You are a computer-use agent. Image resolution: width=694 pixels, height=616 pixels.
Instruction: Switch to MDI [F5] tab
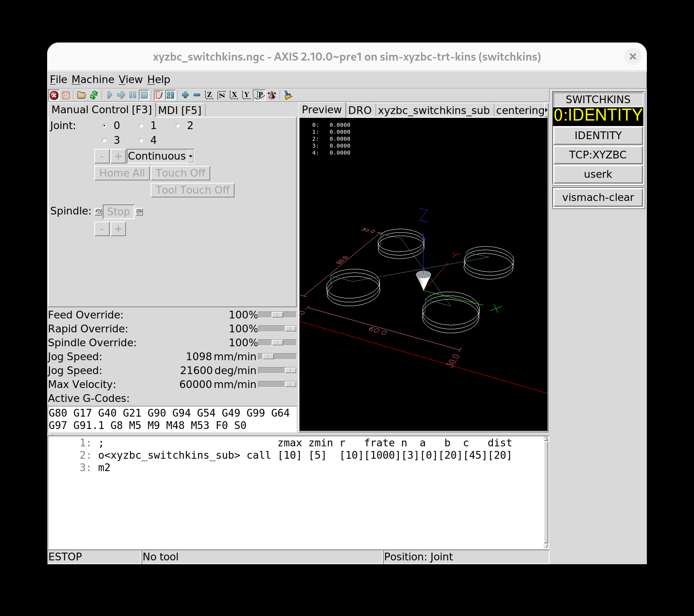point(180,111)
